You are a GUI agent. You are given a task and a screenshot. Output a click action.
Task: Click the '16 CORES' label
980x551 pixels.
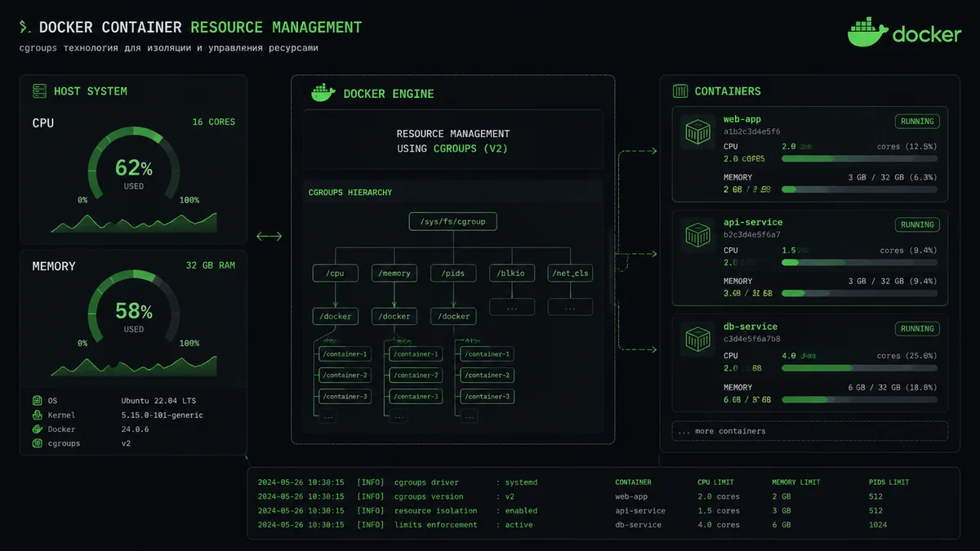tap(213, 122)
